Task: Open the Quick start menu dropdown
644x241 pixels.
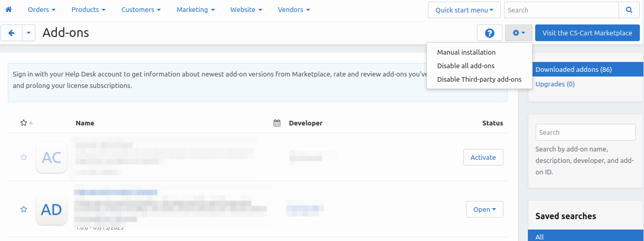Action: coord(464,10)
